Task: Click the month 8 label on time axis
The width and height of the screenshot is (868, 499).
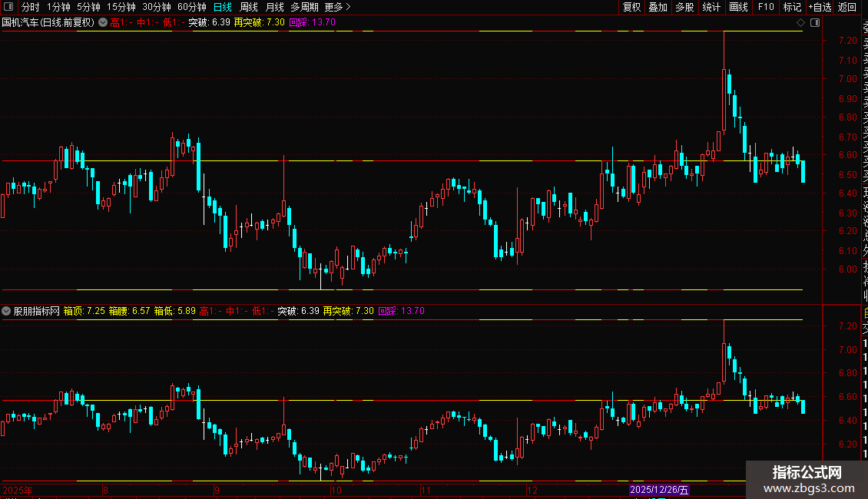Action: click(105, 490)
